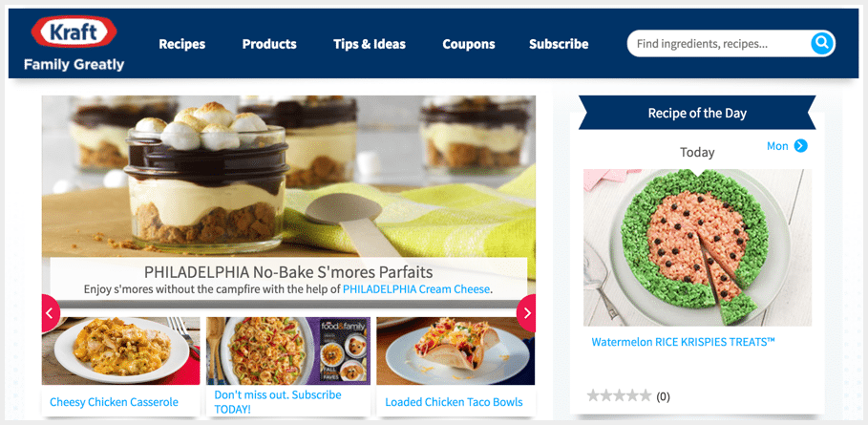This screenshot has height=425, width=868.
Task: Advance carousel with right red arrow
Action: pyautogui.click(x=526, y=313)
